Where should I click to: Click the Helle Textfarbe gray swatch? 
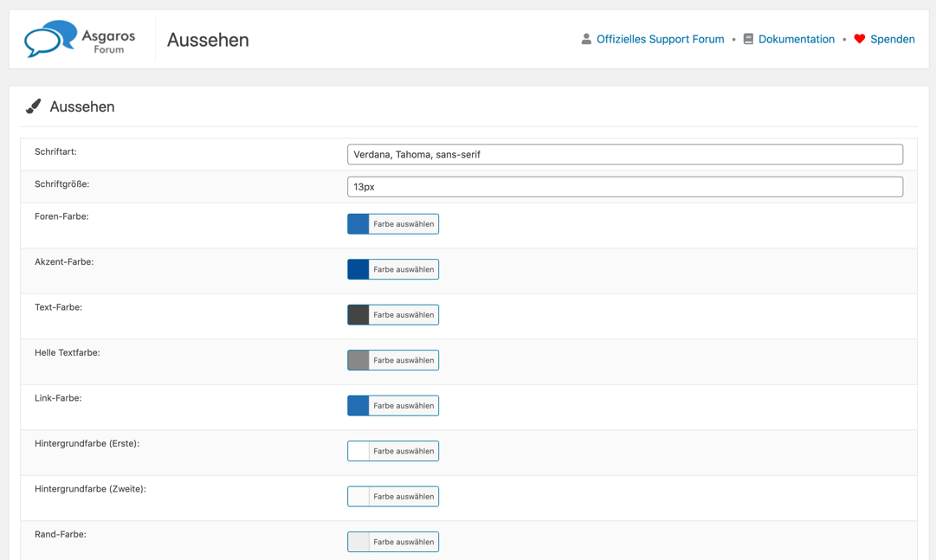coord(358,360)
